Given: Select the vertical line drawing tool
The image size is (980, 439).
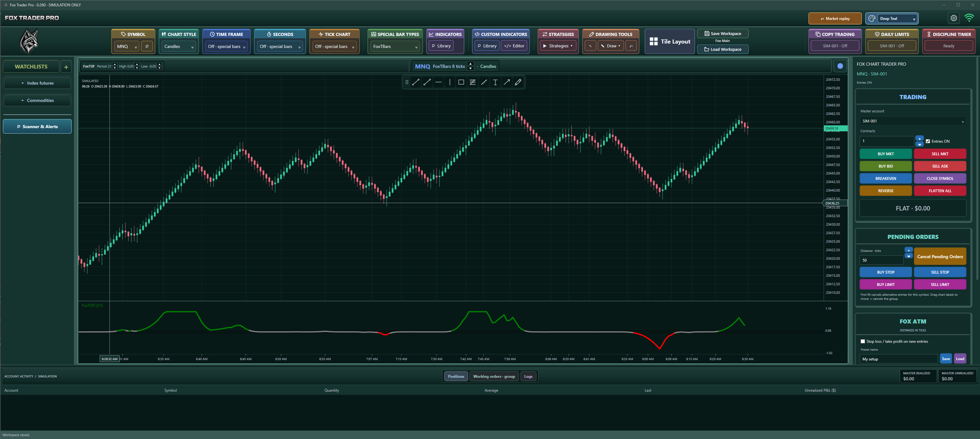Looking at the screenshot, I should pos(450,82).
